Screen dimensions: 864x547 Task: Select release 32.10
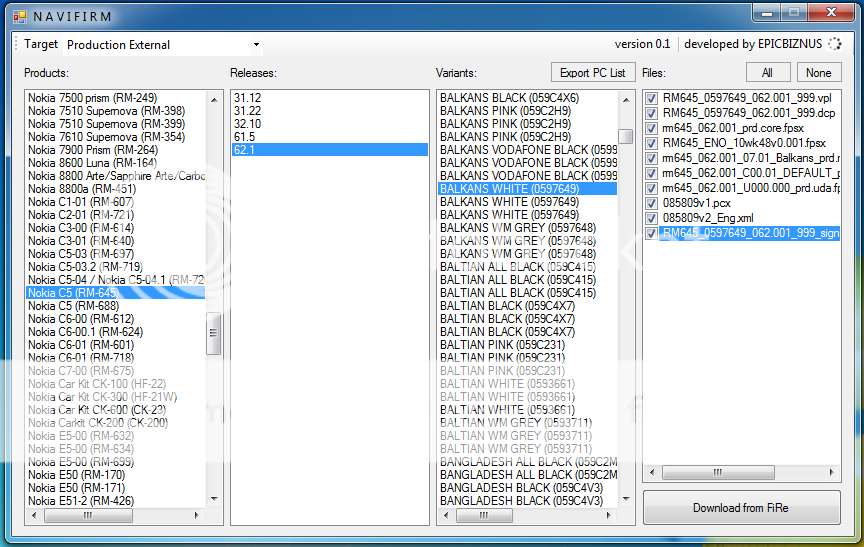coord(330,124)
